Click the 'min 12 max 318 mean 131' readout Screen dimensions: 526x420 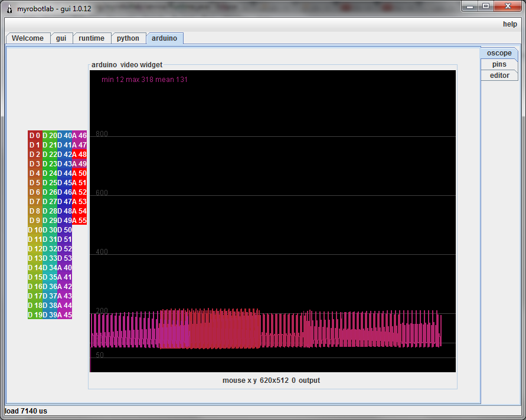144,80
